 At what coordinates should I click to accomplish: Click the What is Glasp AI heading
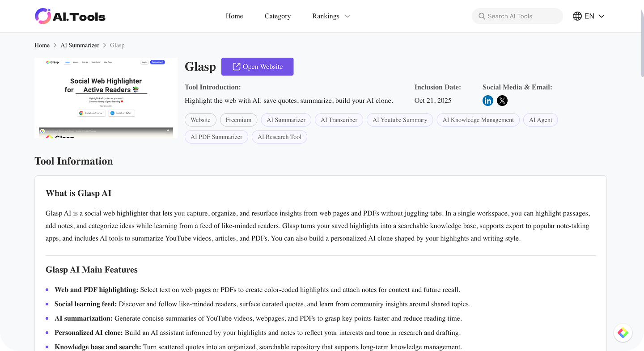79,193
